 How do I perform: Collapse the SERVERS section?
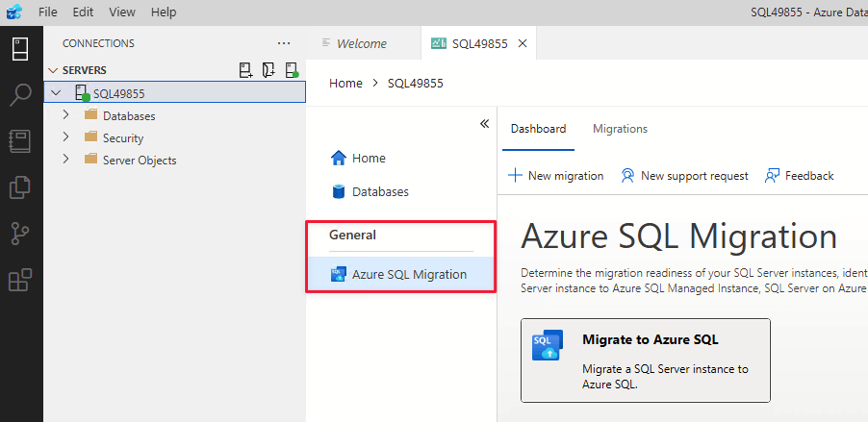(53, 70)
